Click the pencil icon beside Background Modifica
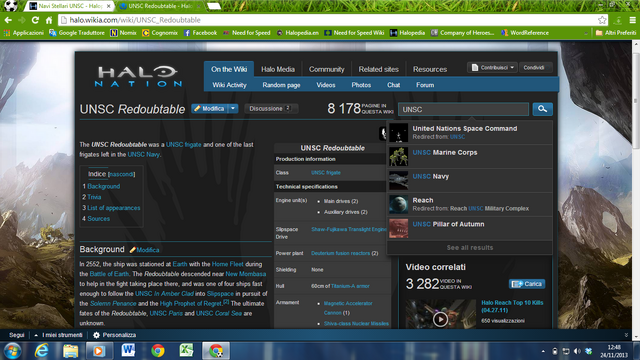Screen dimensions: 640x360 click(132, 250)
